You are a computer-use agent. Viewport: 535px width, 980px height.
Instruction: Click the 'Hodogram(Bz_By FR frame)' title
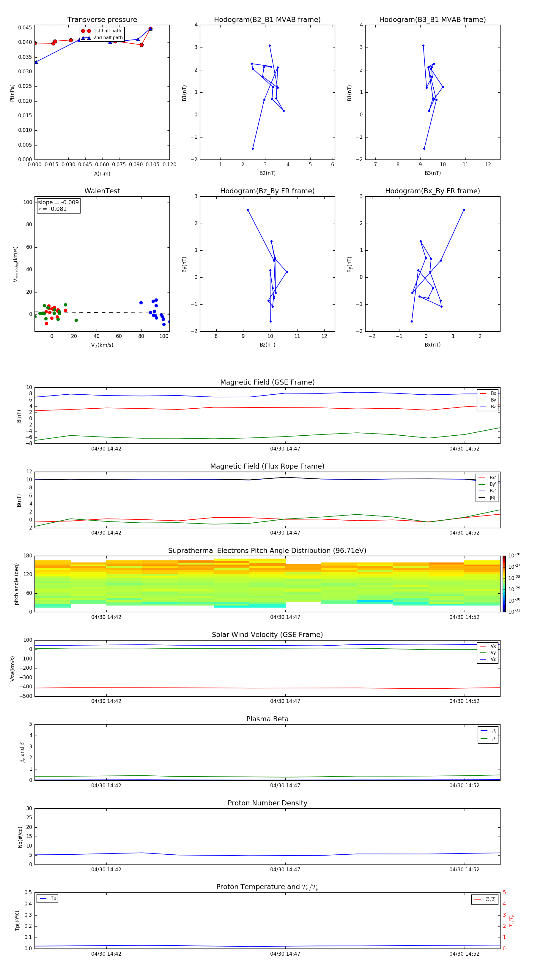pyautogui.click(x=267, y=191)
